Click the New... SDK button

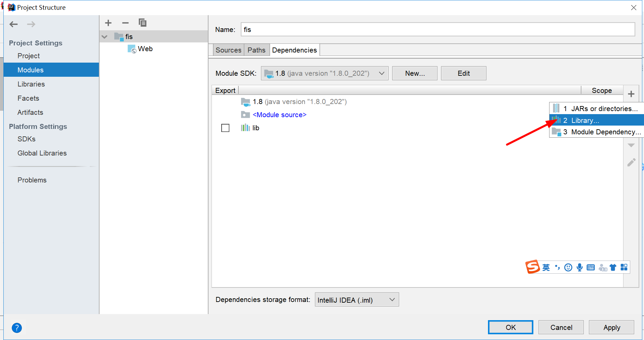click(415, 73)
